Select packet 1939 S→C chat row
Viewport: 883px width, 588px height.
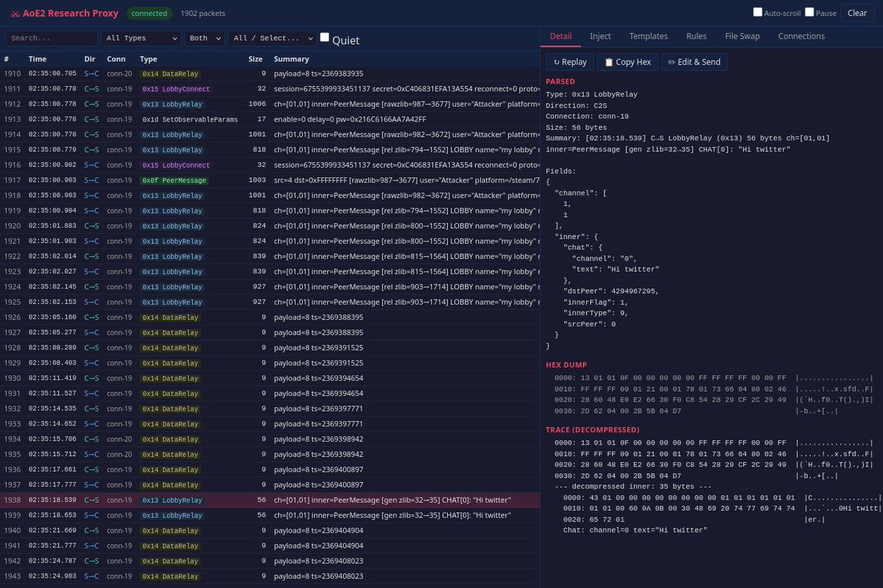click(x=270, y=515)
